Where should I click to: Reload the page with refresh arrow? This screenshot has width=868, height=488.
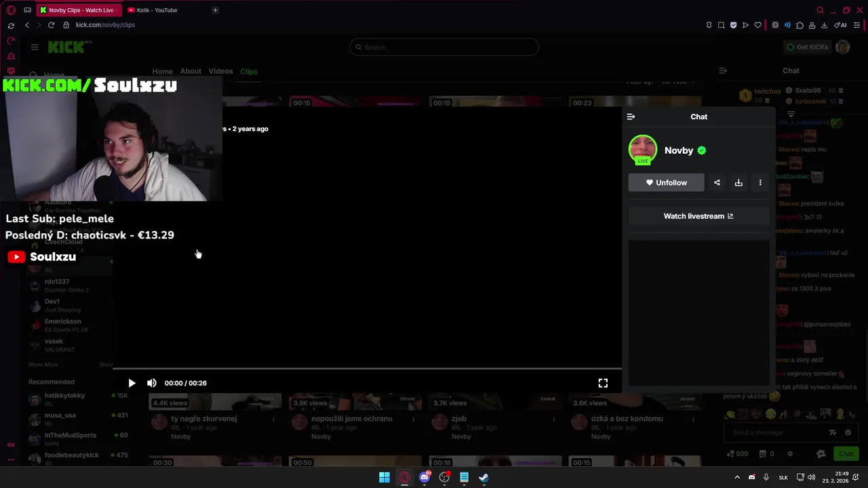(51, 25)
